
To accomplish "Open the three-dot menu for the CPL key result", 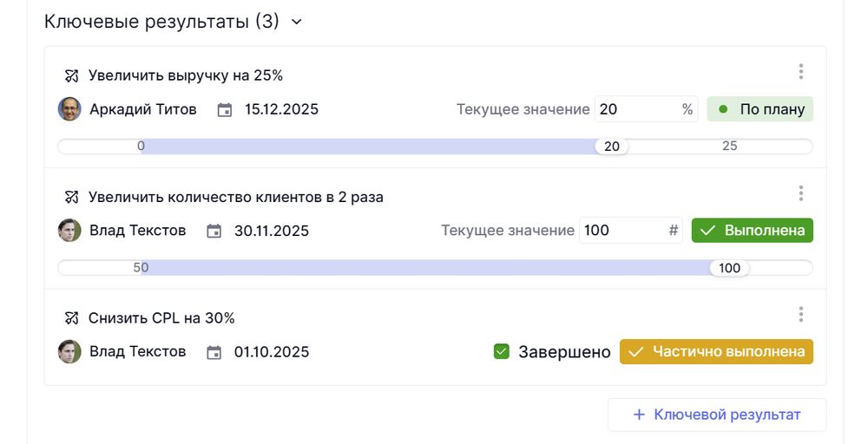I will 800,315.
